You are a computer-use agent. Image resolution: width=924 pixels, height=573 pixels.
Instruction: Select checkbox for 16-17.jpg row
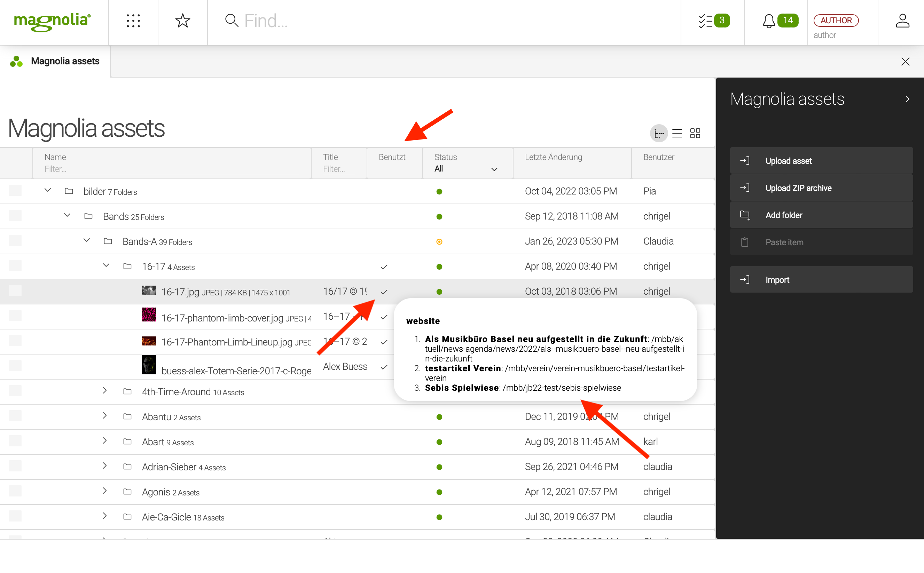(x=16, y=291)
